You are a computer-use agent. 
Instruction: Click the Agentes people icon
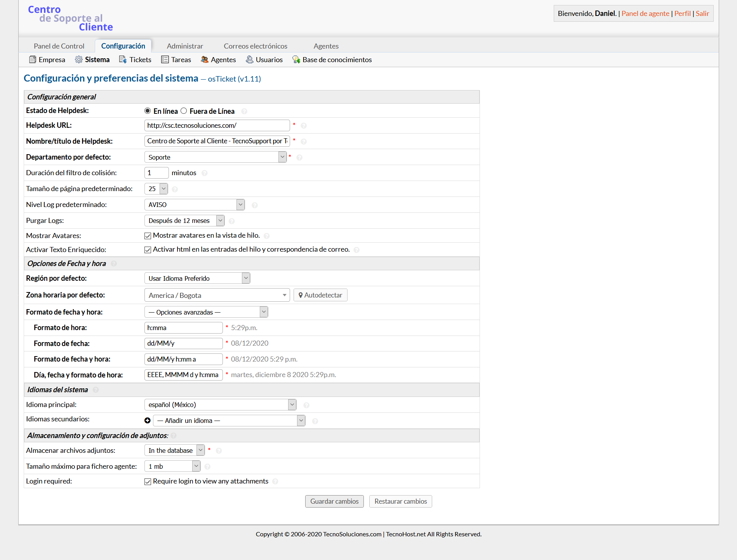(x=205, y=59)
